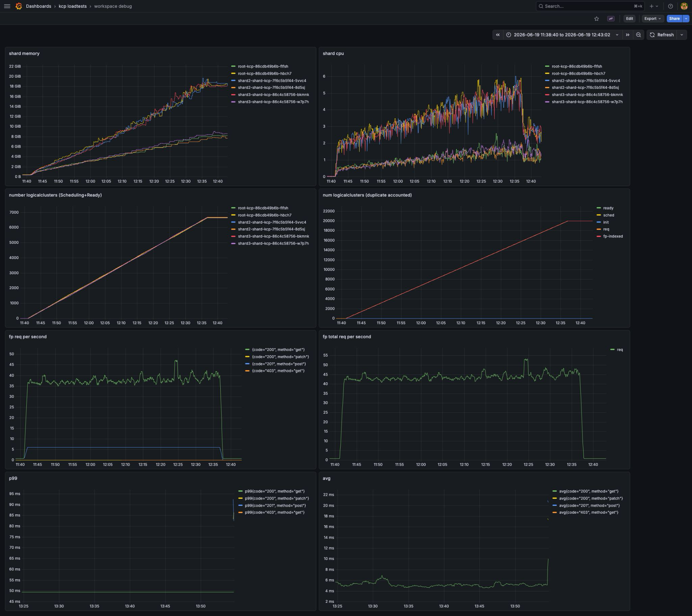The height and width of the screenshot is (616, 692).
Task: Click the Refresh dashboard button
Action: [662, 34]
